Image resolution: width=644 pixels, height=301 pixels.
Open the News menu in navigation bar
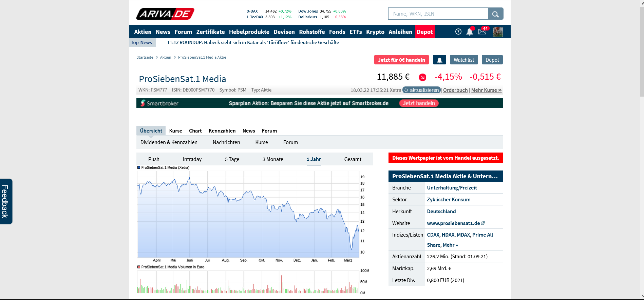point(163,32)
